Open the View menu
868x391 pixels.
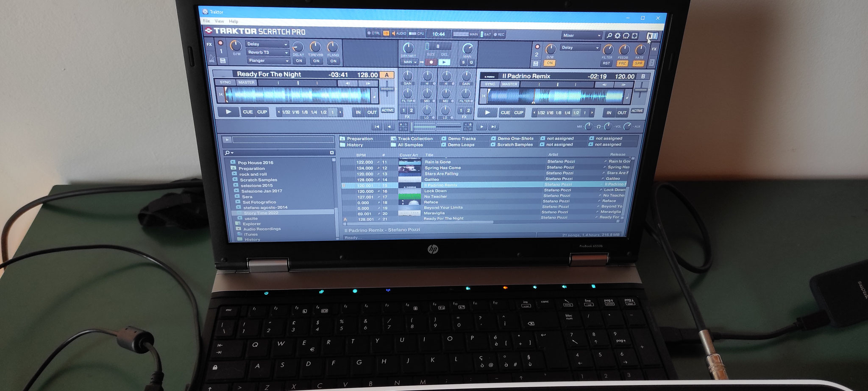219,21
